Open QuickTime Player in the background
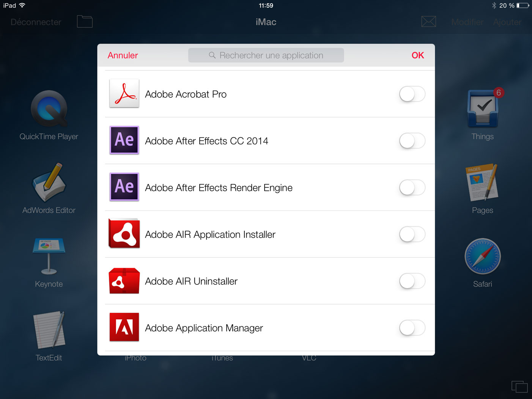The width and height of the screenshot is (532, 399). point(49,109)
